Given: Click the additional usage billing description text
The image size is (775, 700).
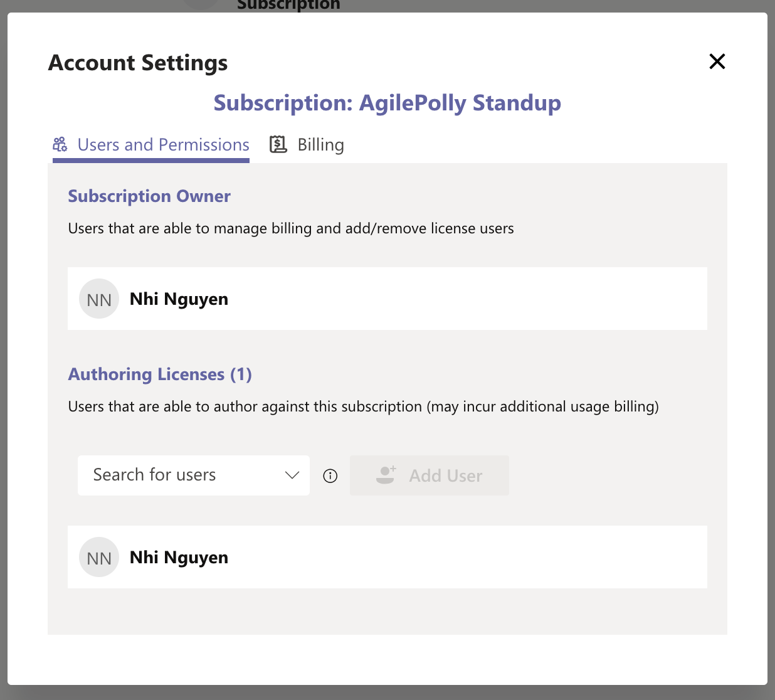Looking at the screenshot, I should click(364, 406).
